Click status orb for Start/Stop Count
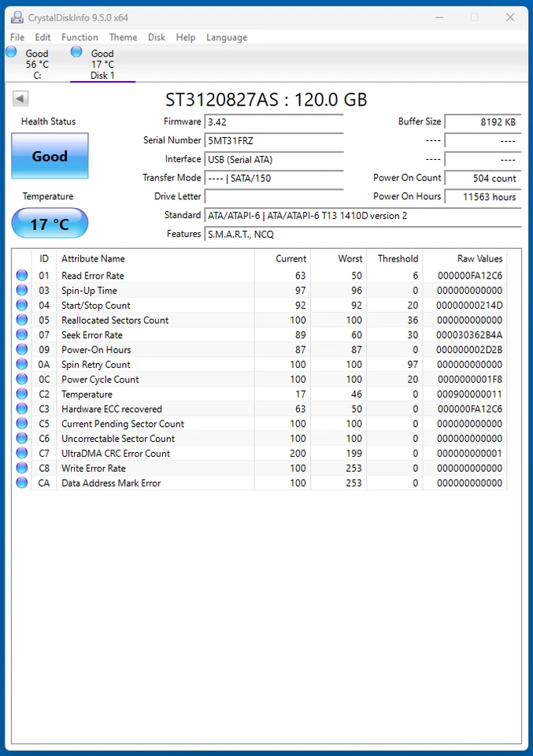This screenshot has height=756, width=533. tap(22, 306)
